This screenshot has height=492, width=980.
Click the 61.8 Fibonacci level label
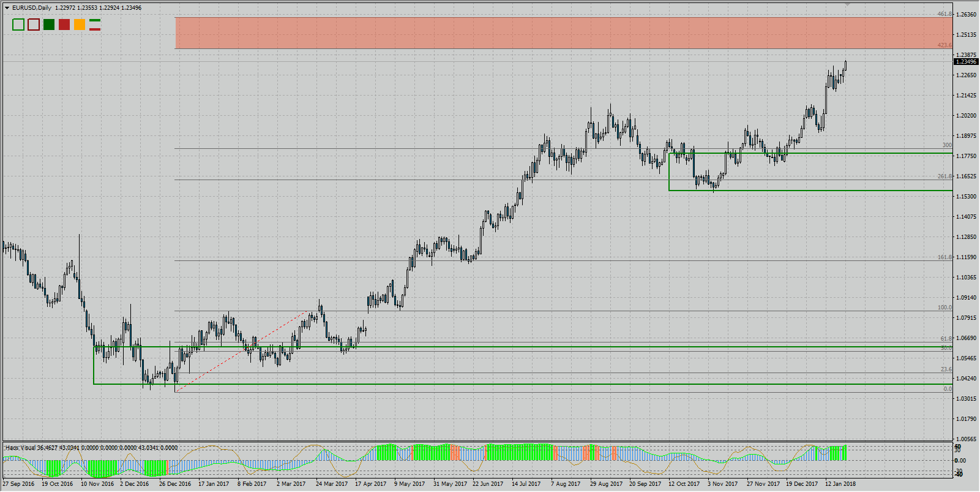click(946, 339)
